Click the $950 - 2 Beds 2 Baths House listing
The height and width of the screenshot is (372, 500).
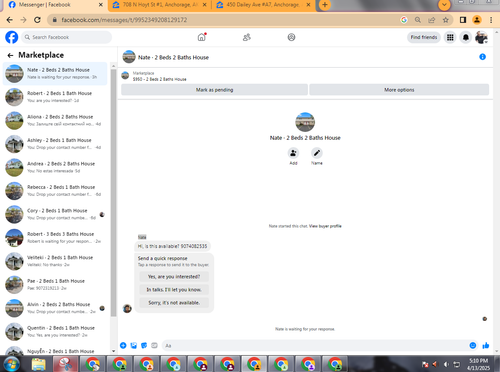click(159, 79)
